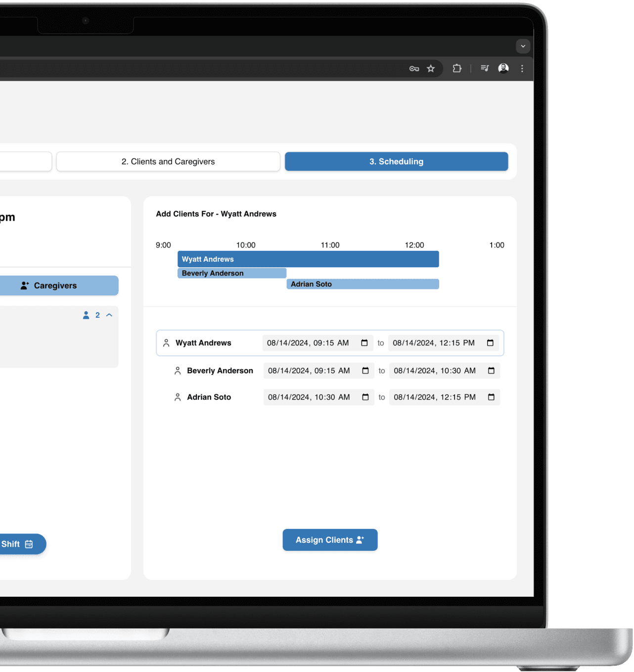This screenshot has width=634, height=672.
Task: Collapse the browser toolbar with the chevron
Action: click(x=523, y=46)
